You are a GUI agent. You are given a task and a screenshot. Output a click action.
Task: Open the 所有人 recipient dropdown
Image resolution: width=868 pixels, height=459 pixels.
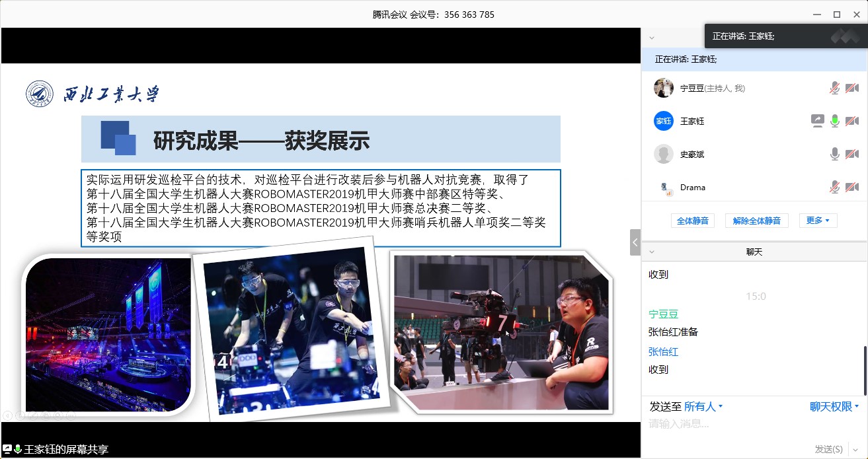pos(703,407)
